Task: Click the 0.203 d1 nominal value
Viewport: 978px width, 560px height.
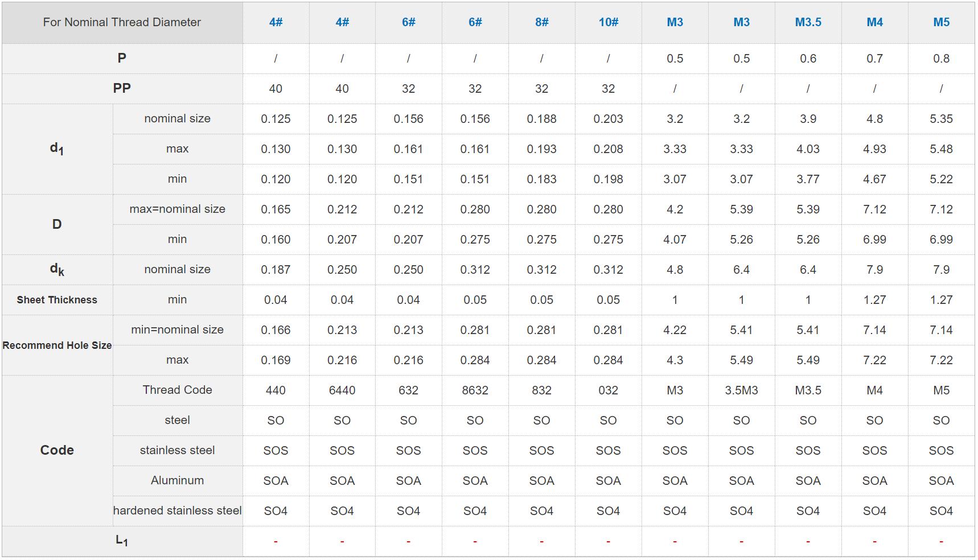Action: click(608, 119)
